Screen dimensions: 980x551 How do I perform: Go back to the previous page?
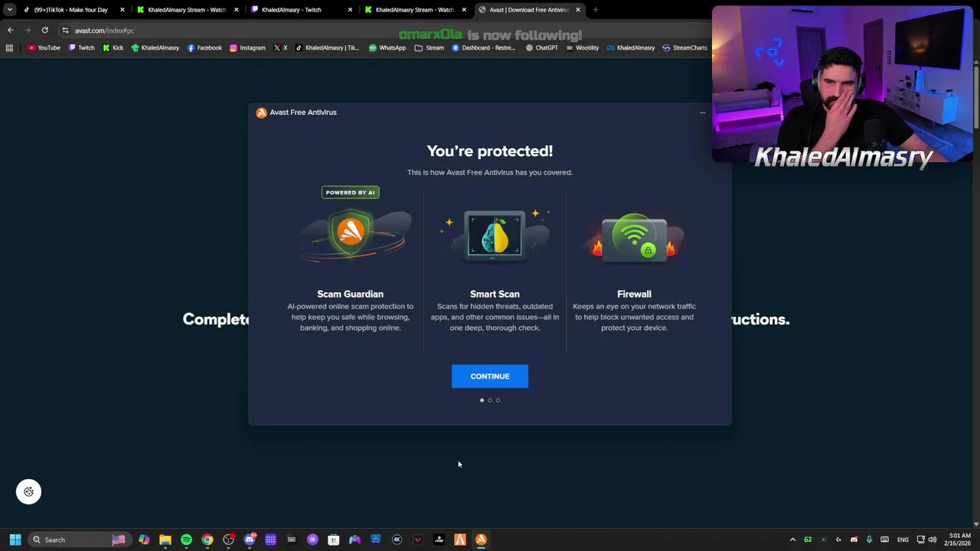(x=10, y=31)
